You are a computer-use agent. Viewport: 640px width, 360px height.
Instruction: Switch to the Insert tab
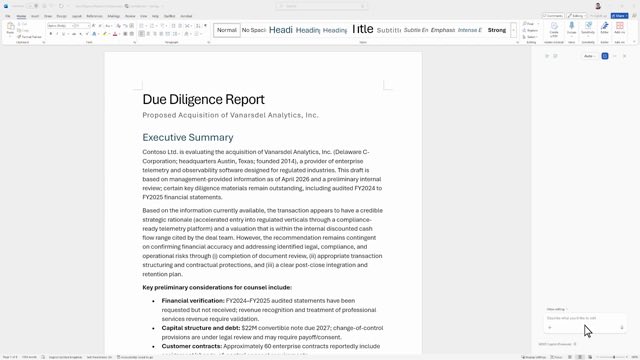(35, 16)
